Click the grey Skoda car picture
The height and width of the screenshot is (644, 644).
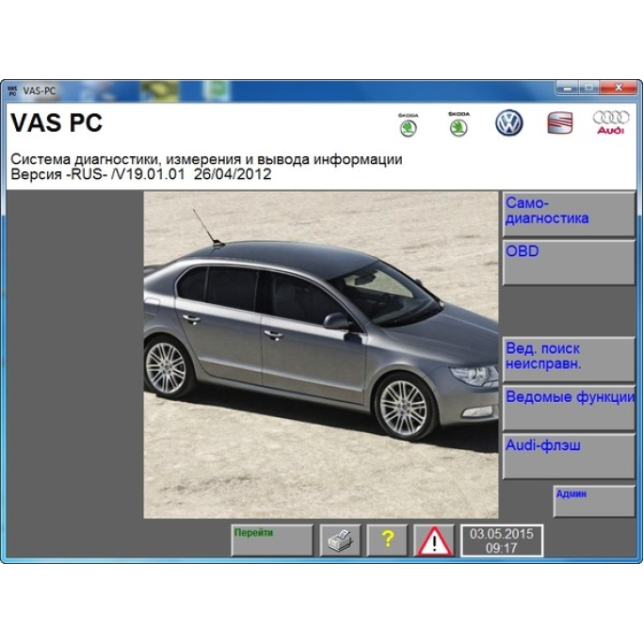[321, 355]
